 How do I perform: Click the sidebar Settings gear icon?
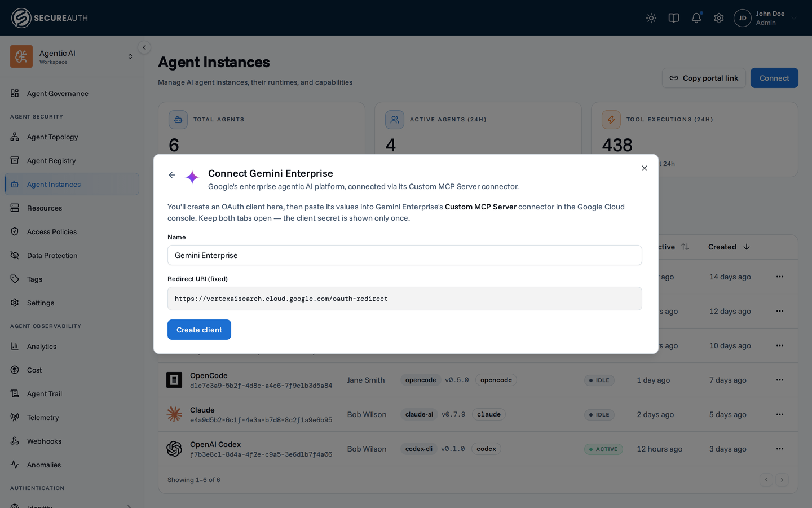(x=15, y=303)
